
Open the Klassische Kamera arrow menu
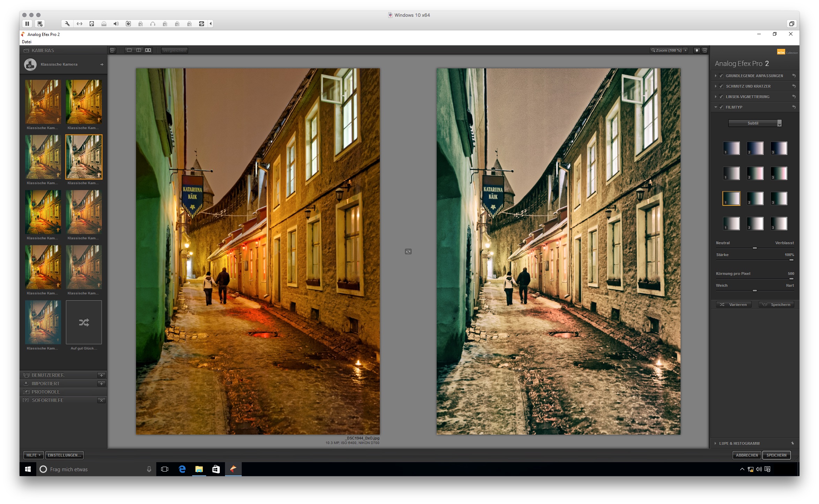[x=102, y=65]
